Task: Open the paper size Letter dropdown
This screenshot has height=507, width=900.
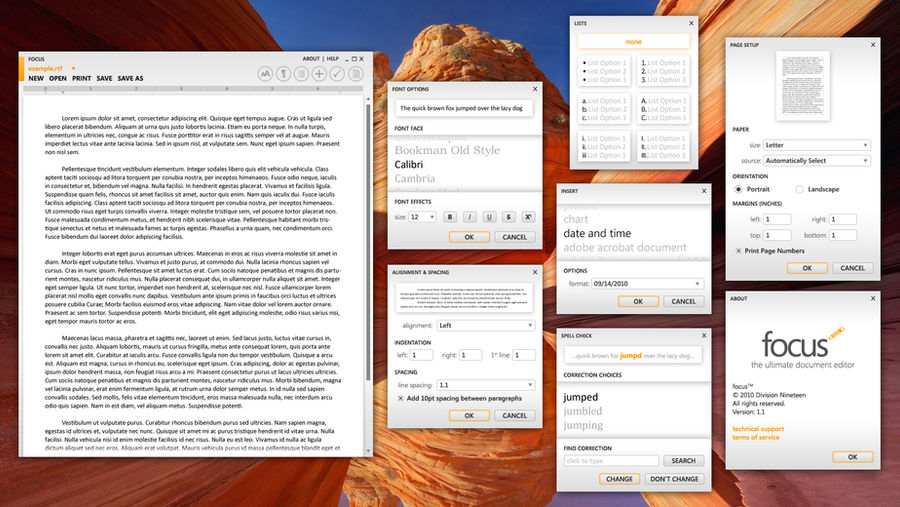Action: click(x=817, y=145)
